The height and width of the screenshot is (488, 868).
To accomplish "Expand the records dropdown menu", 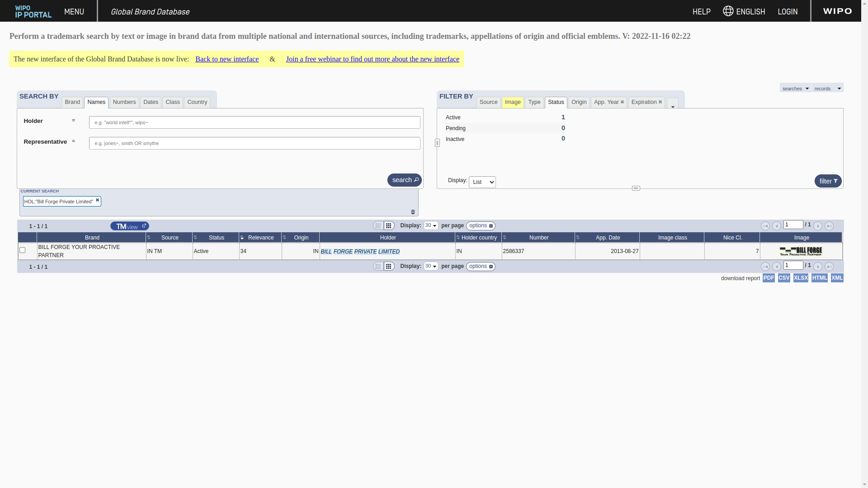I will click(827, 88).
